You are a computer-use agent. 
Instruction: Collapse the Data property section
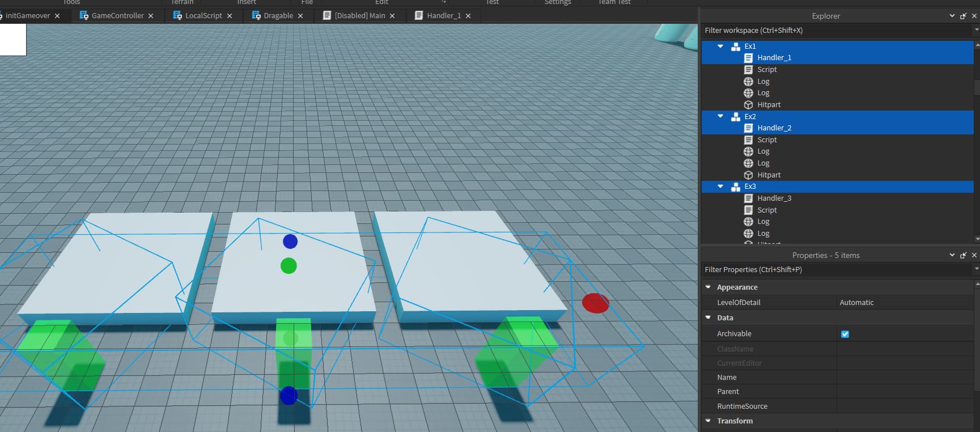pos(708,318)
